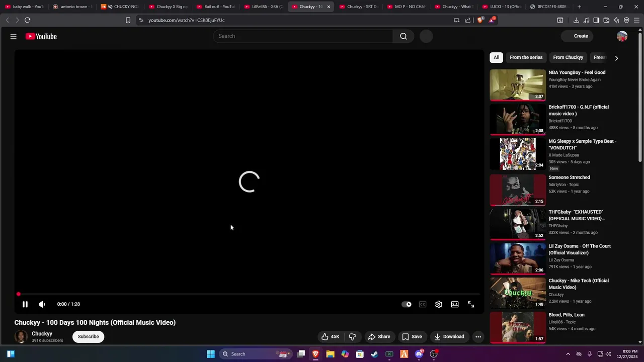The width and height of the screenshot is (644, 362).
Task: Open the player settings gear
Action: (x=439, y=304)
